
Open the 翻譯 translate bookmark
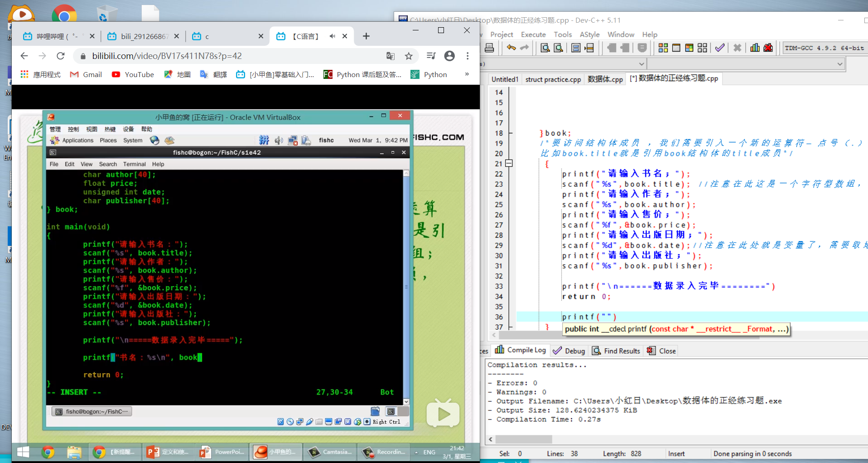[214, 74]
